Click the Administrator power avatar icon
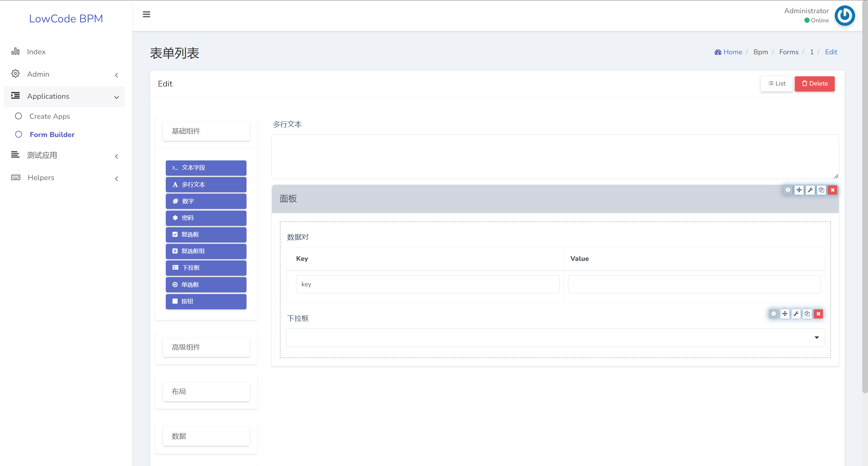Image resolution: width=868 pixels, height=466 pixels. point(845,16)
